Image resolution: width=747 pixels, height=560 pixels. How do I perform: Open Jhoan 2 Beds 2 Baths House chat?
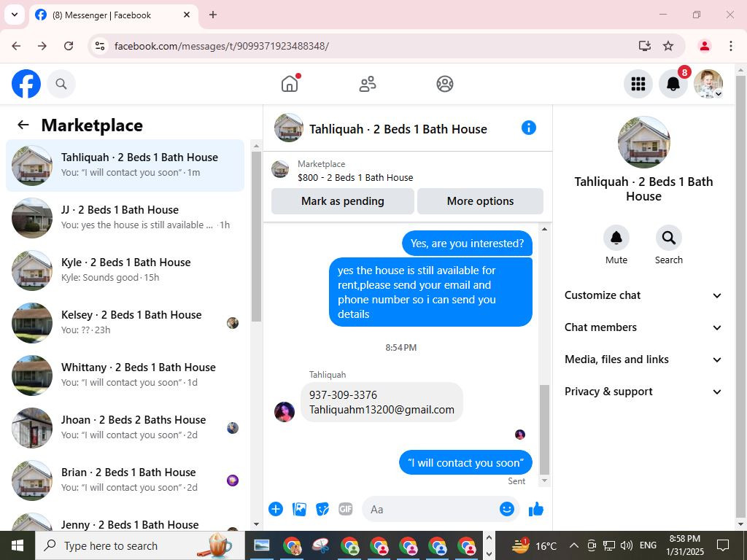[x=125, y=427]
